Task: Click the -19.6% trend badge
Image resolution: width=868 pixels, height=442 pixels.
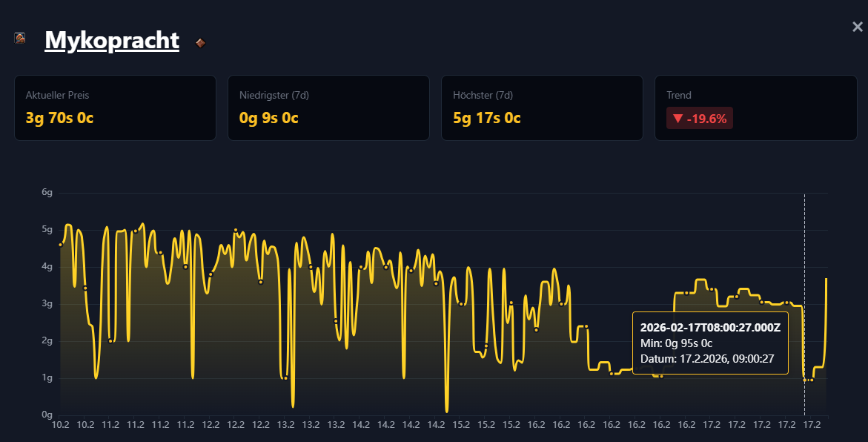Action: click(699, 118)
